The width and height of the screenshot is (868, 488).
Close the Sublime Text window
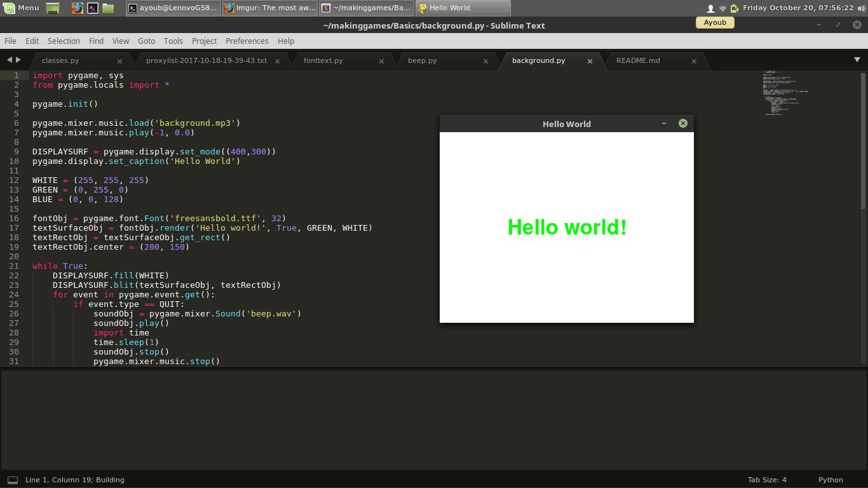[857, 25]
